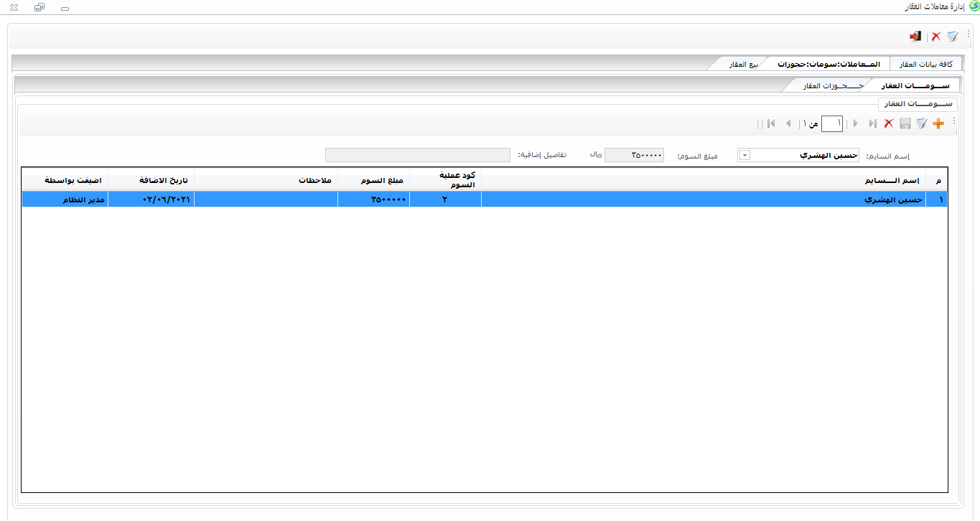The width and height of the screenshot is (980, 521).
Task: Click the floppy disk save icon
Action: point(905,124)
